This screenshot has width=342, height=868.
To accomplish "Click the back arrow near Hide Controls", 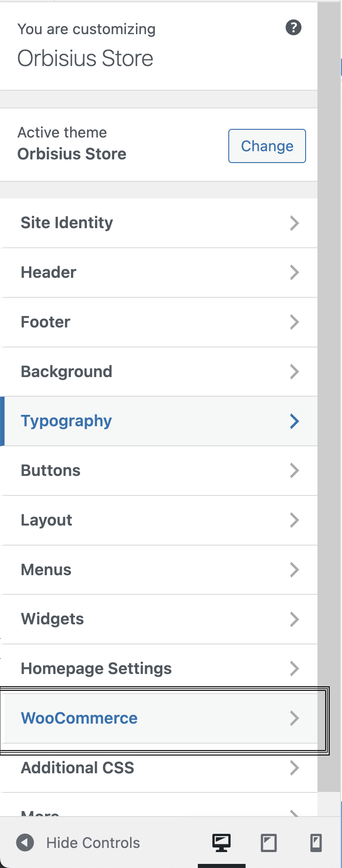I will [25, 842].
